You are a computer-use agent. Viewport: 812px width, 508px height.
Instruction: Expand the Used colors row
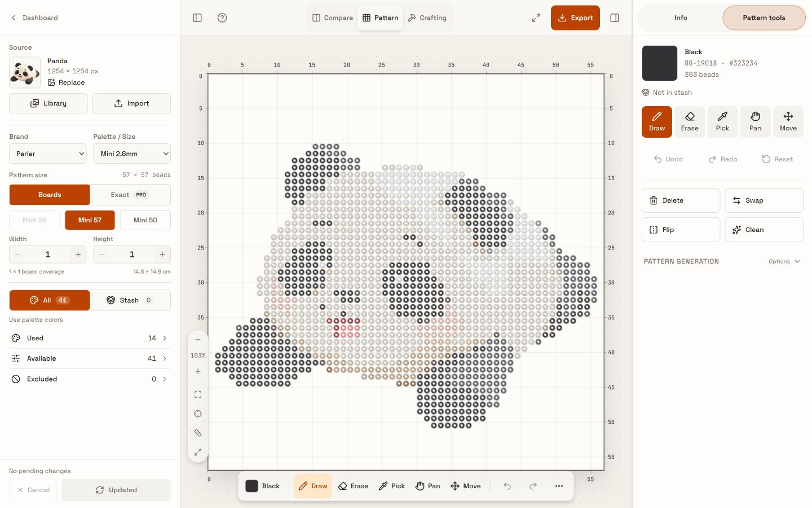(x=90, y=338)
